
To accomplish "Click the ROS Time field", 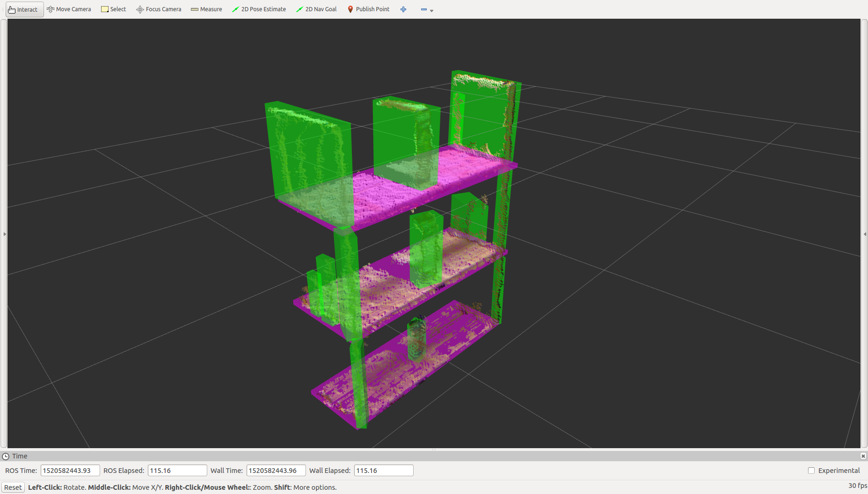I will point(70,471).
